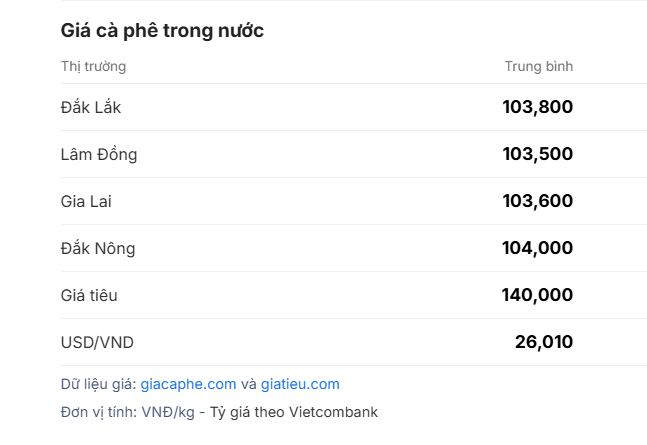Click the Đơn vị tính VNĐ/kg note
Image resolution: width=647 pixels, height=445 pixels.
tap(128, 412)
